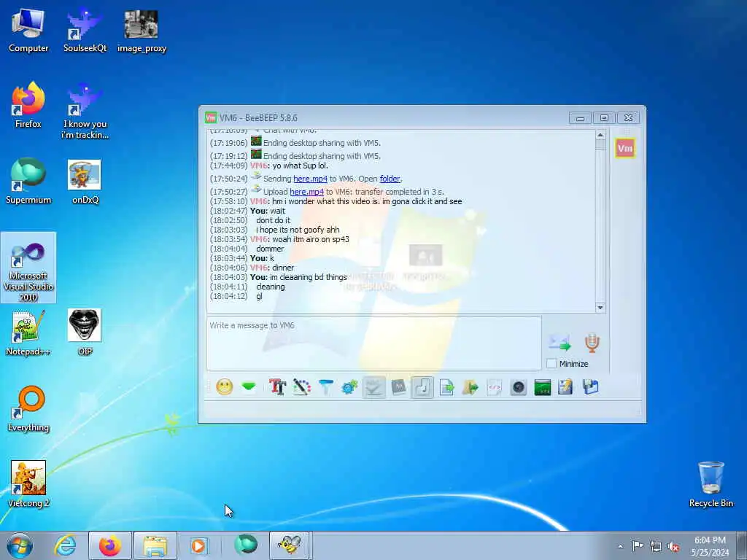Select the SoulseekQt desktop shortcut
This screenshot has width=747, height=560.
click(x=85, y=31)
